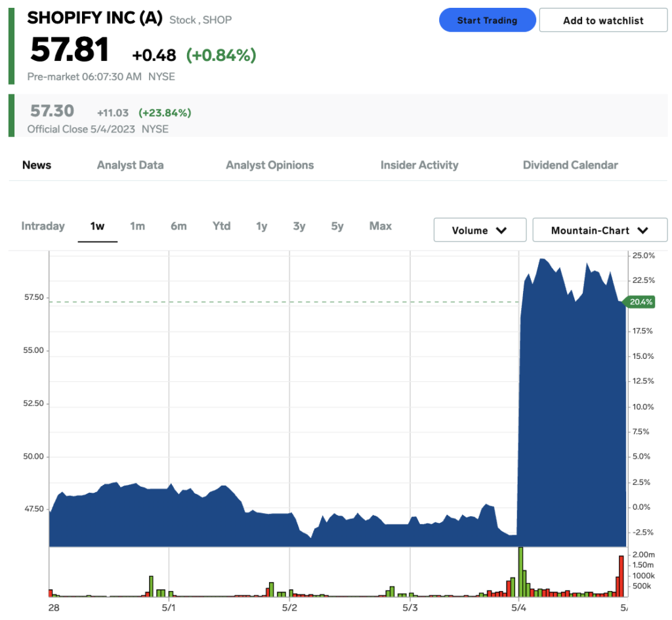This screenshot has height=620, width=672.
Task: View the Insider Activity tab
Action: (x=419, y=165)
